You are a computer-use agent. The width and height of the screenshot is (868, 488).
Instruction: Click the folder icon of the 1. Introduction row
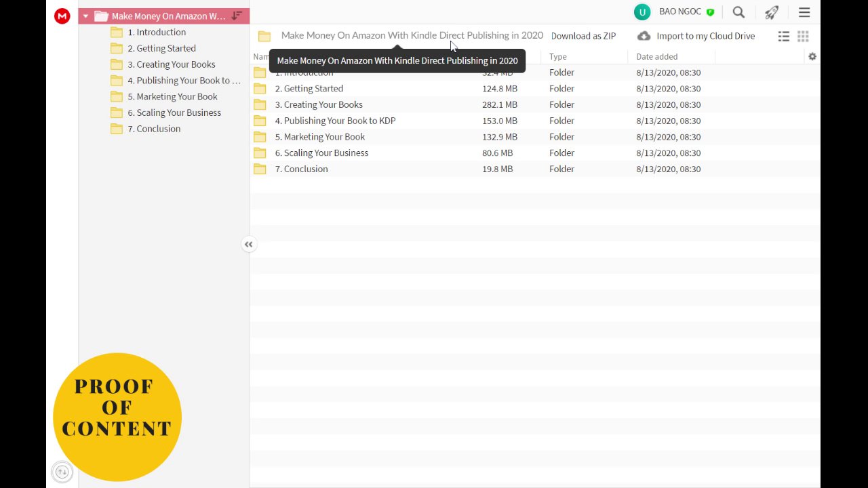pos(260,73)
